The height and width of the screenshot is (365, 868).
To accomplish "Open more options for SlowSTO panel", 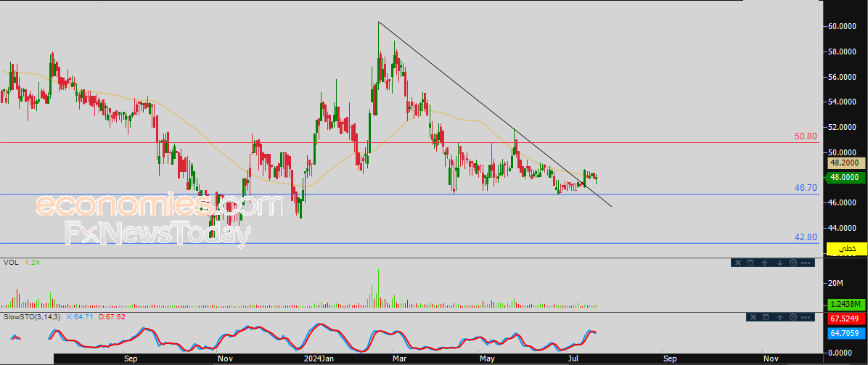I will click(806, 317).
